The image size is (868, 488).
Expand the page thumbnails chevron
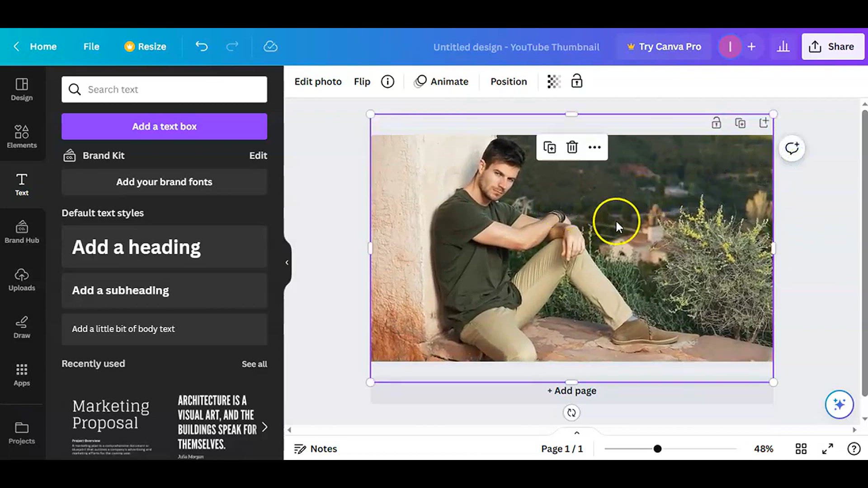click(576, 433)
